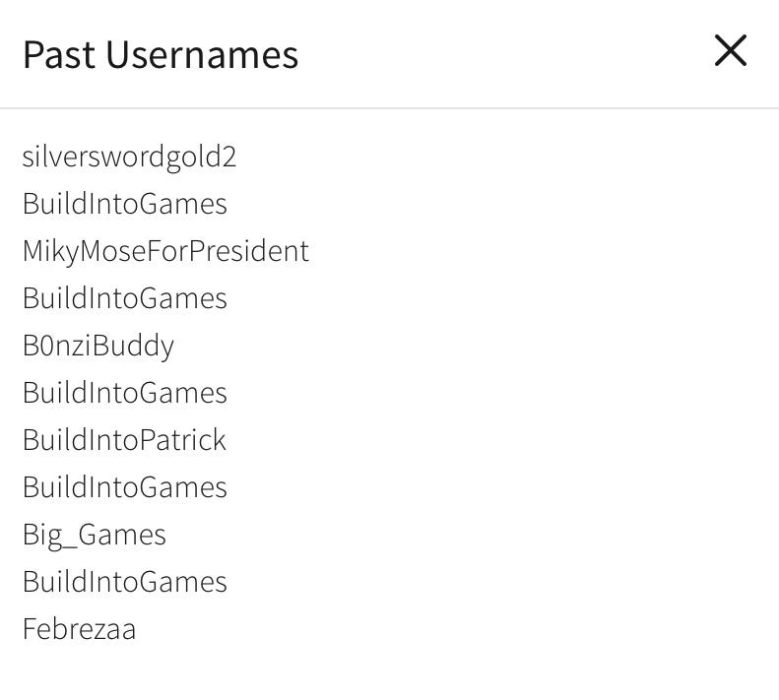This screenshot has width=779, height=700.
Task: Click BuildIntoGames directly above Febrezaa
Action: click(x=124, y=582)
